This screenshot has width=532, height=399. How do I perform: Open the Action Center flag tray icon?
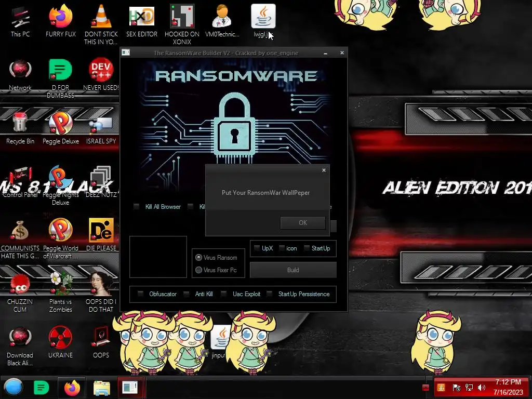[x=457, y=388]
